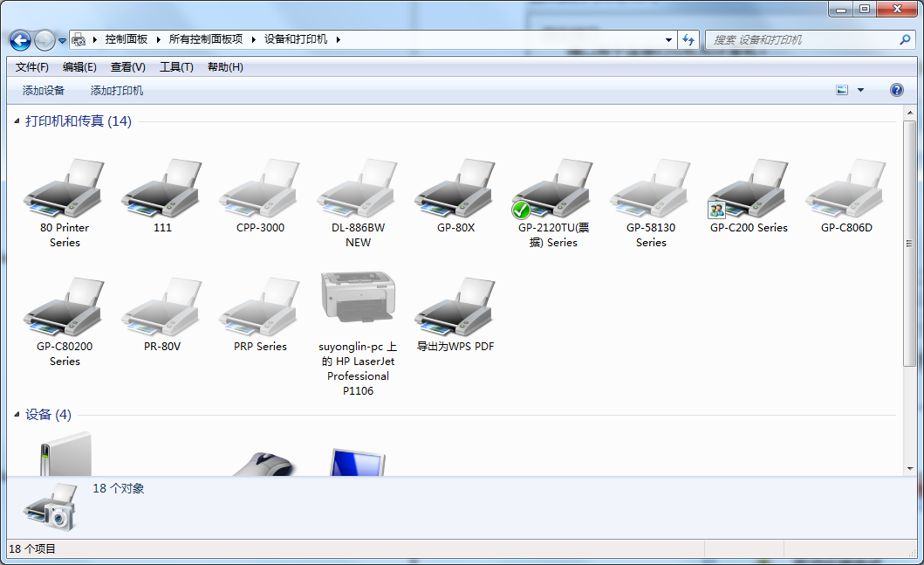The width and height of the screenshot is (924, 565).
Task: Select the external drive device icon
Action: (x=65, y=454)
